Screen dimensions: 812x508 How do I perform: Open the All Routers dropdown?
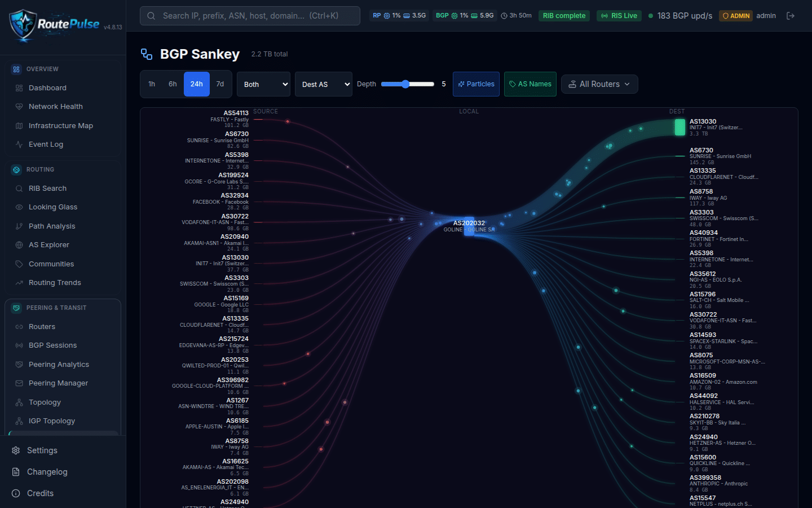tap(599, 84)
